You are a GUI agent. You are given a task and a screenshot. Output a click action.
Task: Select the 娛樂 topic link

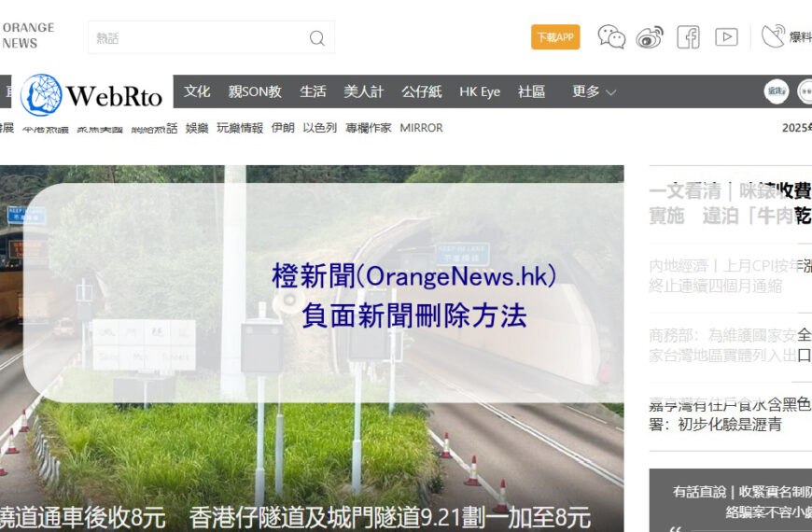pyautogui.click(x=197, y=128)
